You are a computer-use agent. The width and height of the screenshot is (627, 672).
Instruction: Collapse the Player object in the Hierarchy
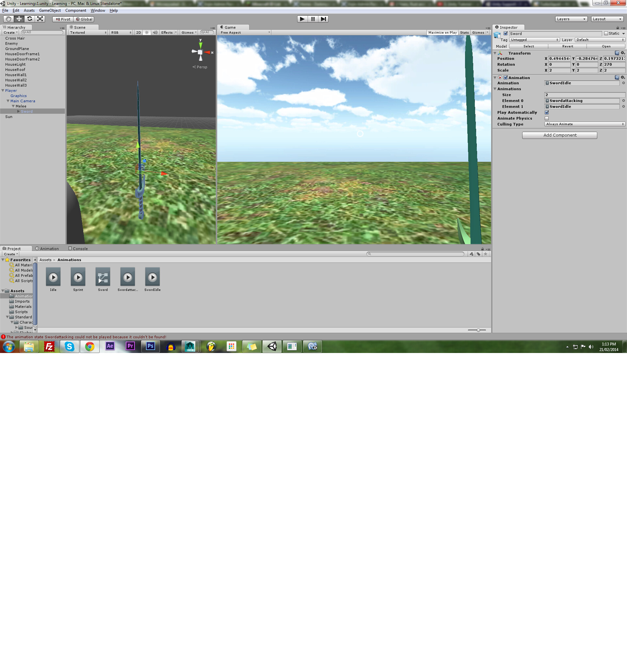tap(3, 91)
